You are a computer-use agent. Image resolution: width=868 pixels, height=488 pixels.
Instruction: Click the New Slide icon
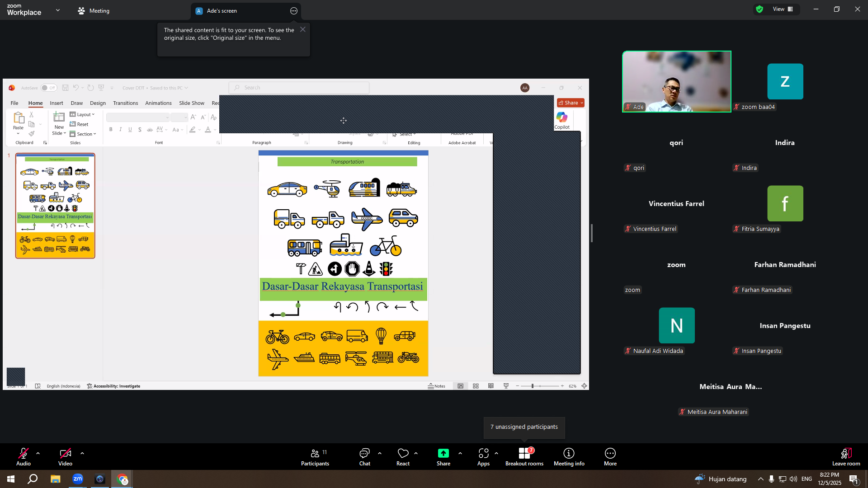click(59, 117)
